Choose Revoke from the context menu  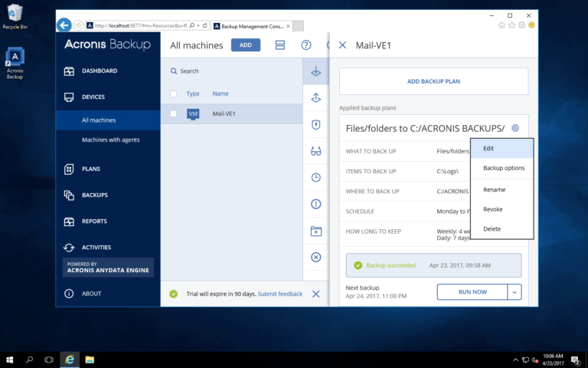(502, 209)
